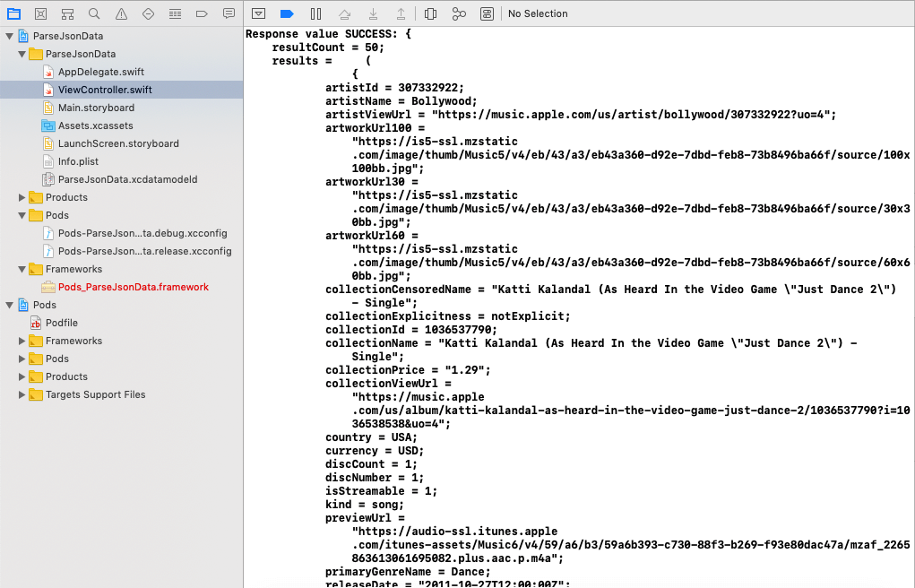This screenshot has height=588, width=915.
Task: Click the No Selection jump bar
Action: pos(538,13)
